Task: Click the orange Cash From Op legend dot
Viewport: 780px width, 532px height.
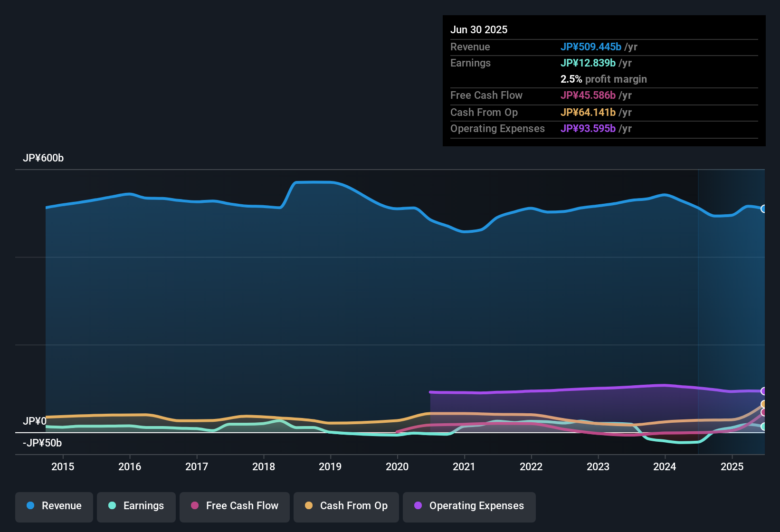Action: point(308,506)
